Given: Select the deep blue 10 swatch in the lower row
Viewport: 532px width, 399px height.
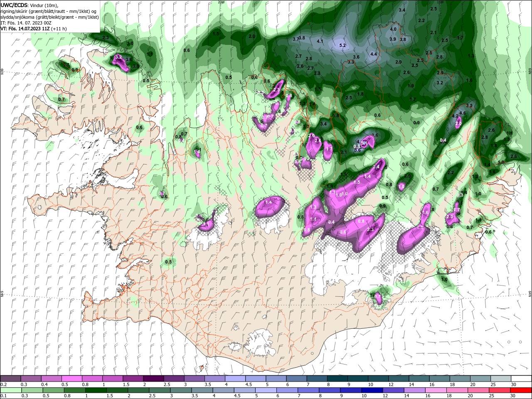Looking at the screenshot, I should (x=371, y=390).
